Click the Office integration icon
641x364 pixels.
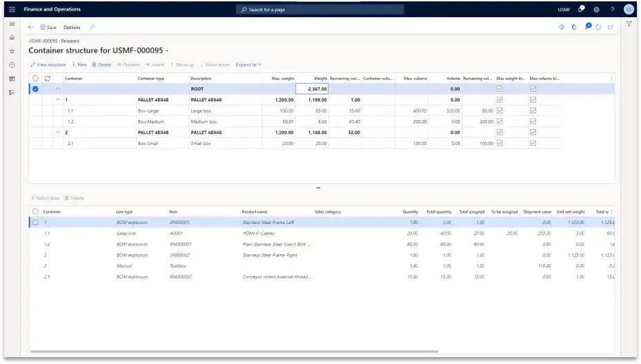tap(574, 27)
